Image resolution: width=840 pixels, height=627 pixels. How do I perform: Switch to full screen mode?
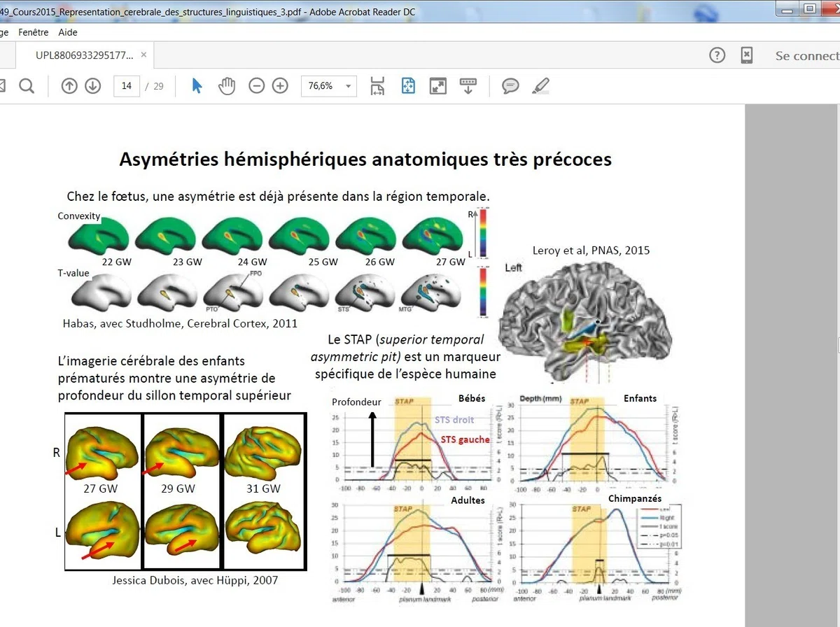[438, 86]
